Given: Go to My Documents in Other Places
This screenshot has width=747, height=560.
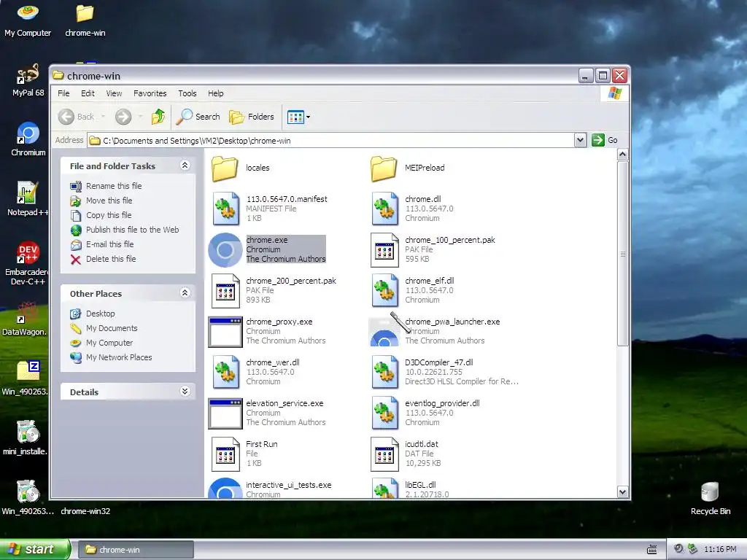Looking at the screenshot, I should pyautogui.click(x=112, y=328).
